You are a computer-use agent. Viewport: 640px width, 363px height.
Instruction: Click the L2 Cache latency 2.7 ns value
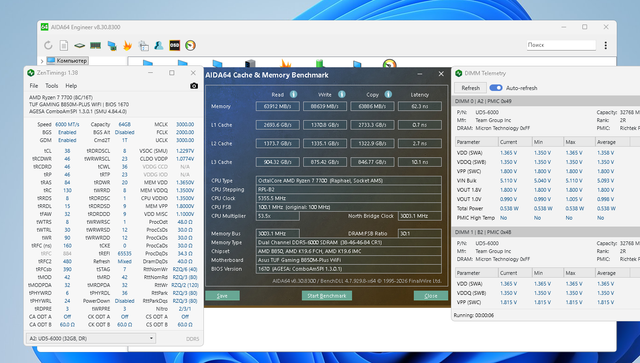420,143
